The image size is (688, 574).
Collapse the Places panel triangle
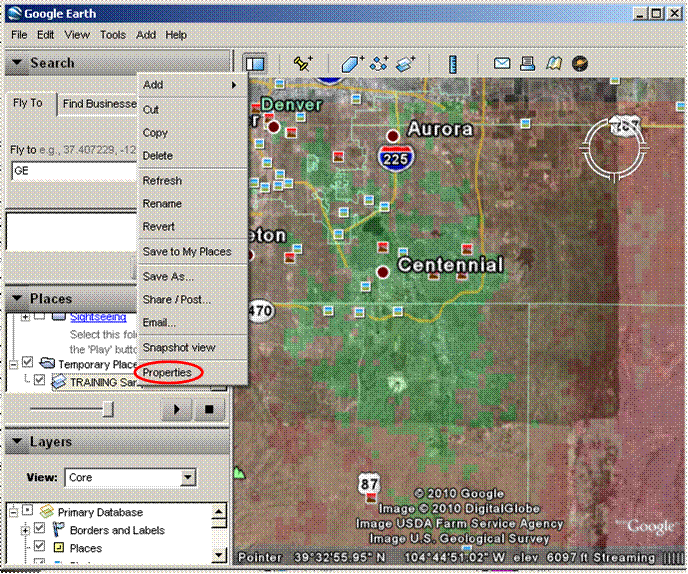coord(17,298)
